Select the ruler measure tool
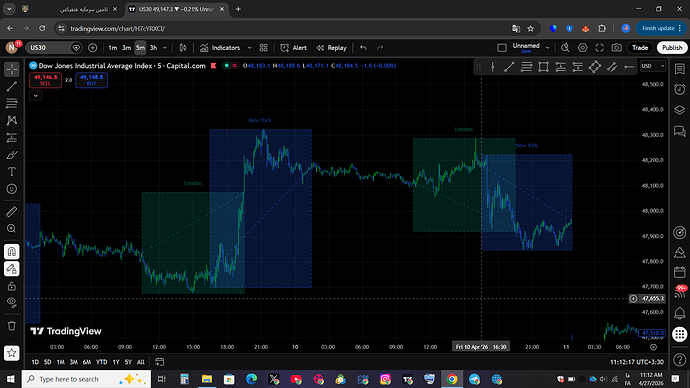 pos(11,212)
